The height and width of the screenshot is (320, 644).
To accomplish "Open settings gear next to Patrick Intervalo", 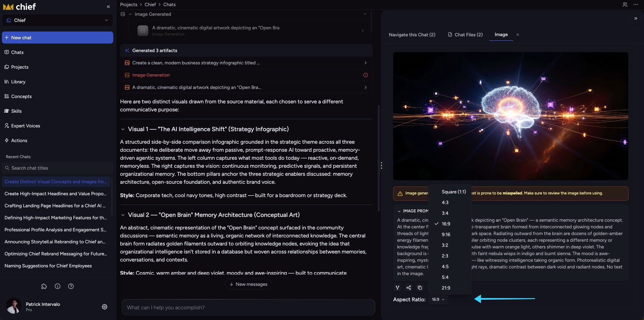I will coord(105,307).
